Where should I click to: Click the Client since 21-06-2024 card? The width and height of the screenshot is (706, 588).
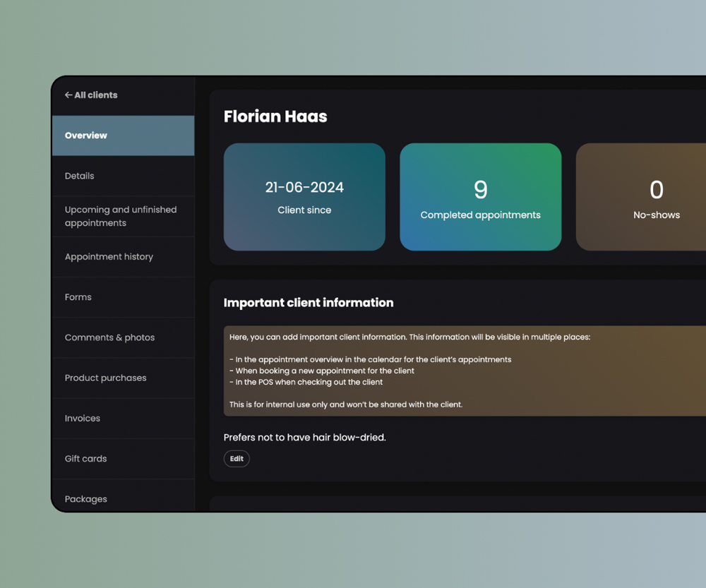coord(304,197)
